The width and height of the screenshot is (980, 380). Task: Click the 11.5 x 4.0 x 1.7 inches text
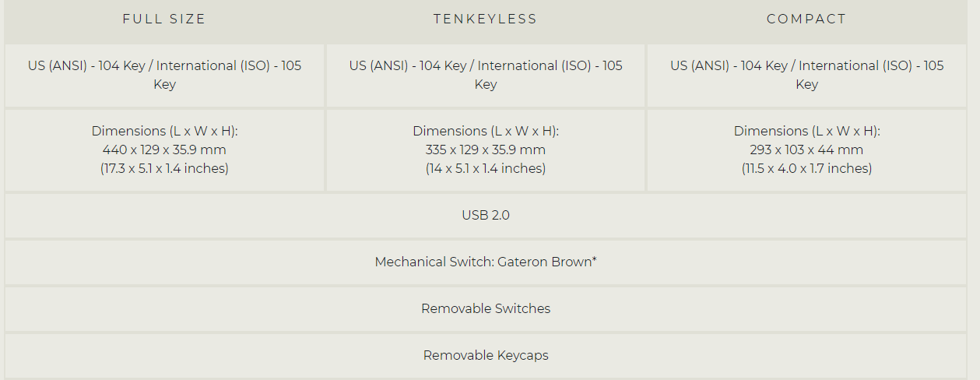[806, 168]
